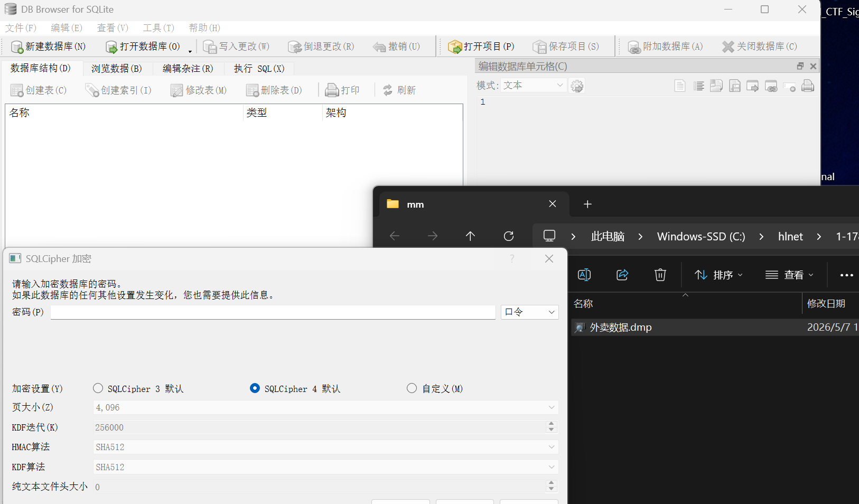Open the 编辑(E) menu
The image size is (859, 504).
click(x=67, y=28)
